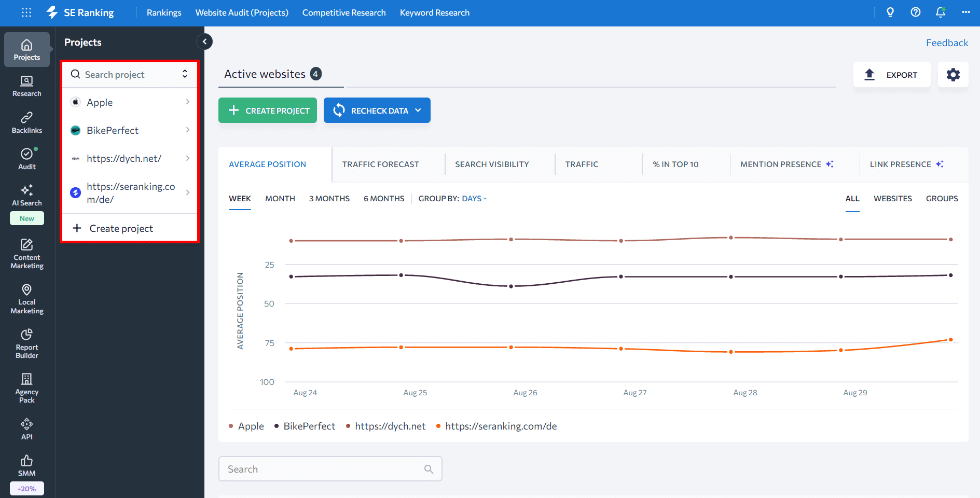980x498 pixels.
Task: Click the SE Ranking logo
Action: tap(80, 12)
